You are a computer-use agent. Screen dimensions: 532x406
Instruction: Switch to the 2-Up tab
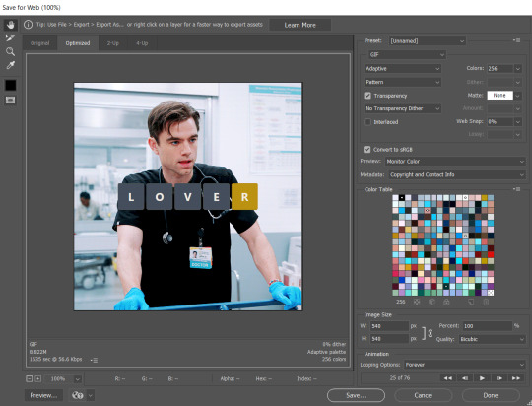click(113, 43)
